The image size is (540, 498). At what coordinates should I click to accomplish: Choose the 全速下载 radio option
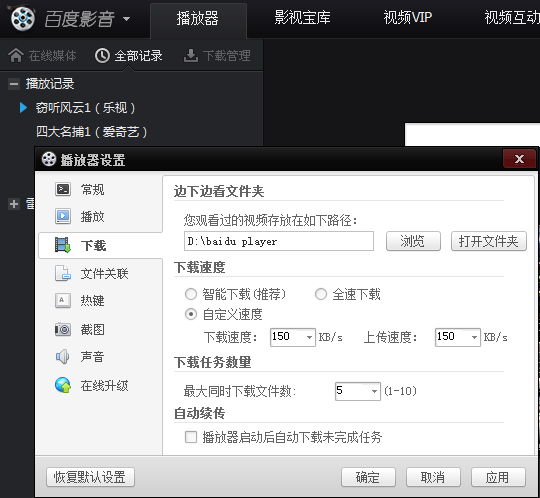point(321,294)
